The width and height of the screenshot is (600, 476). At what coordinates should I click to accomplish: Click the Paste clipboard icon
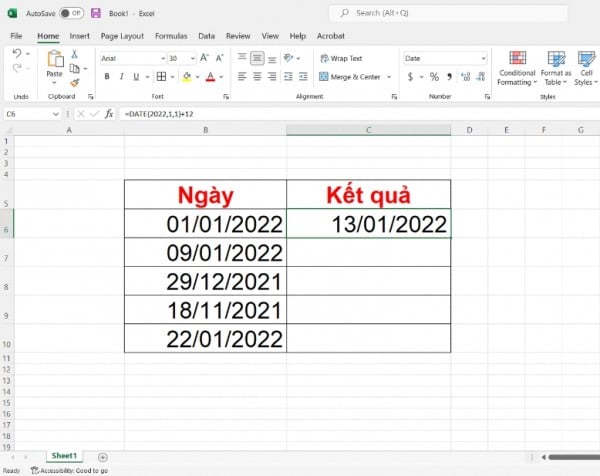pyautogui.click(x=55, y=59)
